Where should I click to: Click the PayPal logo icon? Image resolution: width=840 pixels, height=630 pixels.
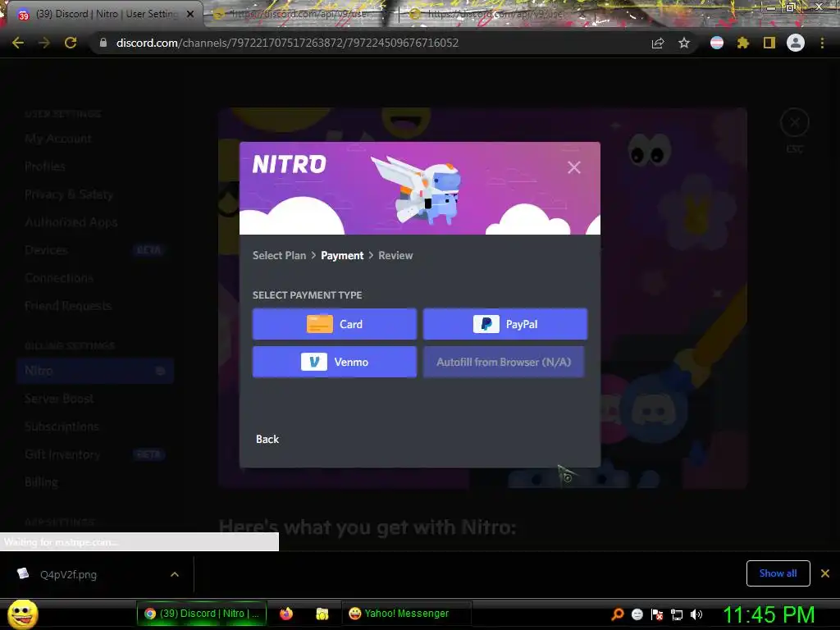point(486,324)
